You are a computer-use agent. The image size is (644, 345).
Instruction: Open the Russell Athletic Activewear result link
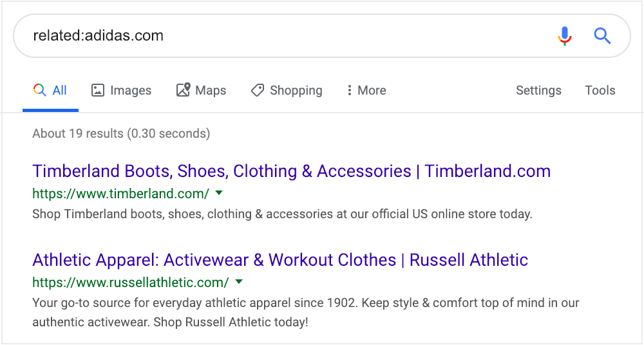pyautogui.click(x=280, y=260)
